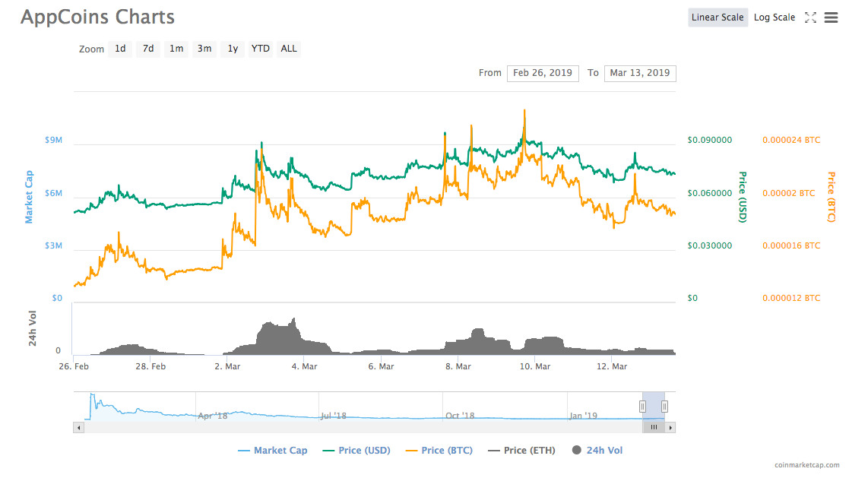The image size is (868, 478).
Task: Set zoom to 1d
Action: (120, 49)
